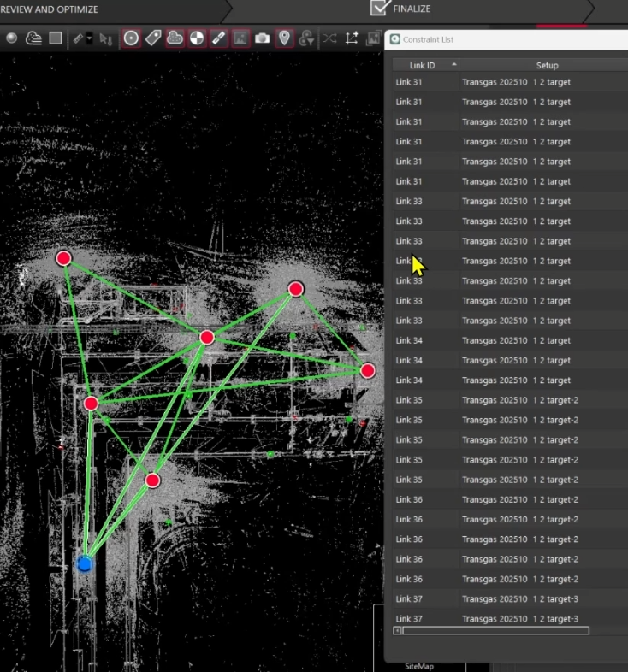Toggle the label tag display button
This screenshot has height=672, width=628.
(x=153, y=38)
